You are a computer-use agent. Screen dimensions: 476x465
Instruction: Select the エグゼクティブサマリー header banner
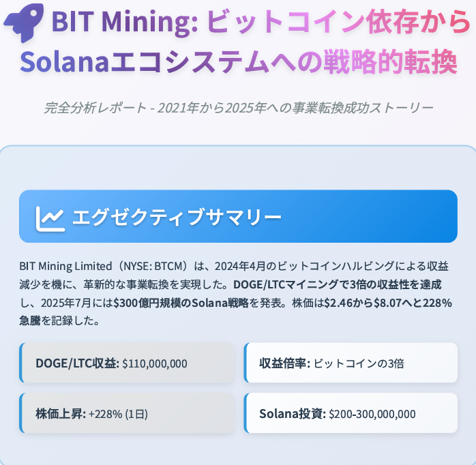point(238,216)
